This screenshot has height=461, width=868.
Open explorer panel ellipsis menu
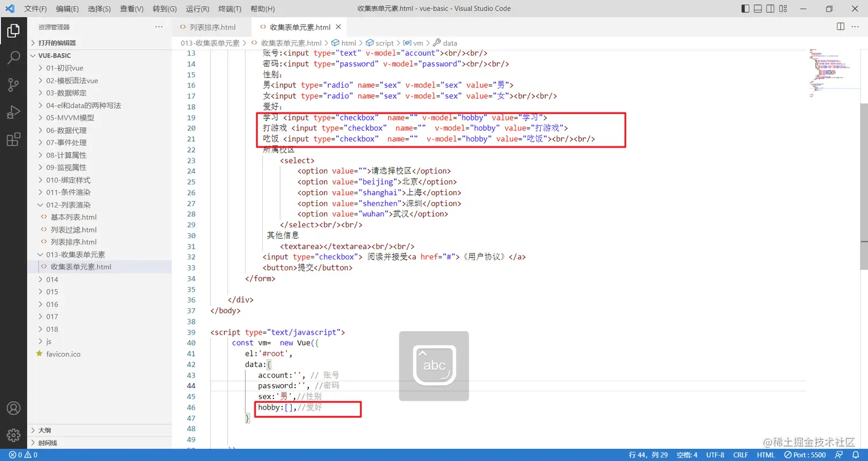coord(159,27)
